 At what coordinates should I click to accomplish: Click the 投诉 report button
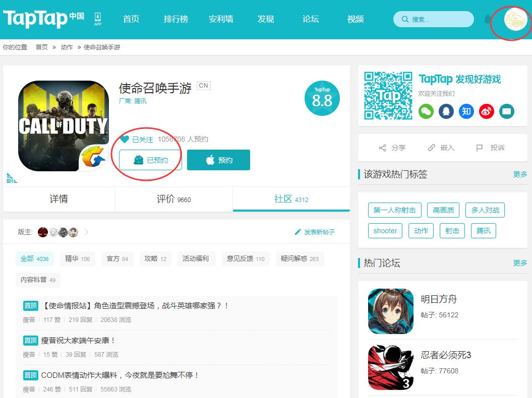pos(491,148)
